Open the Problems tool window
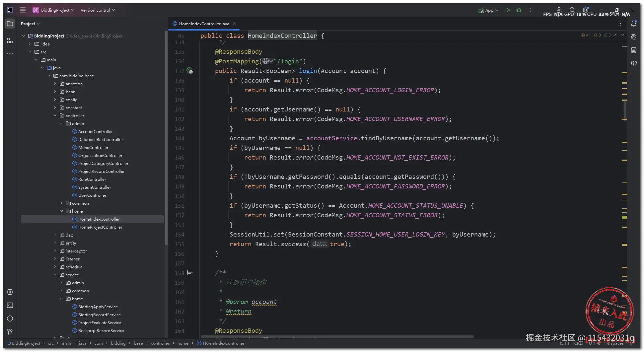 coord(10,318)
